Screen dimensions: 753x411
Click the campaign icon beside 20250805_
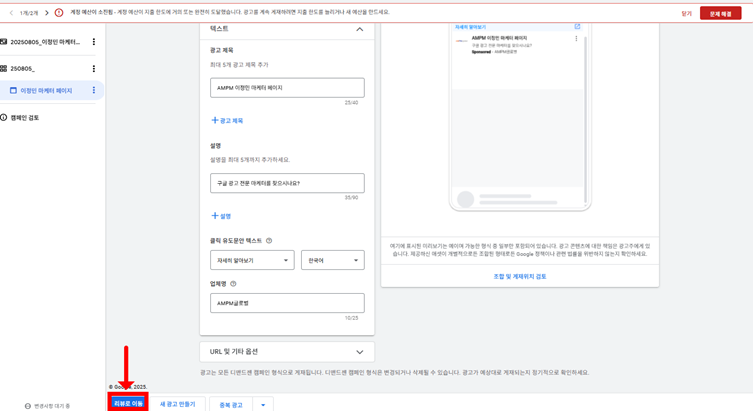4,42
